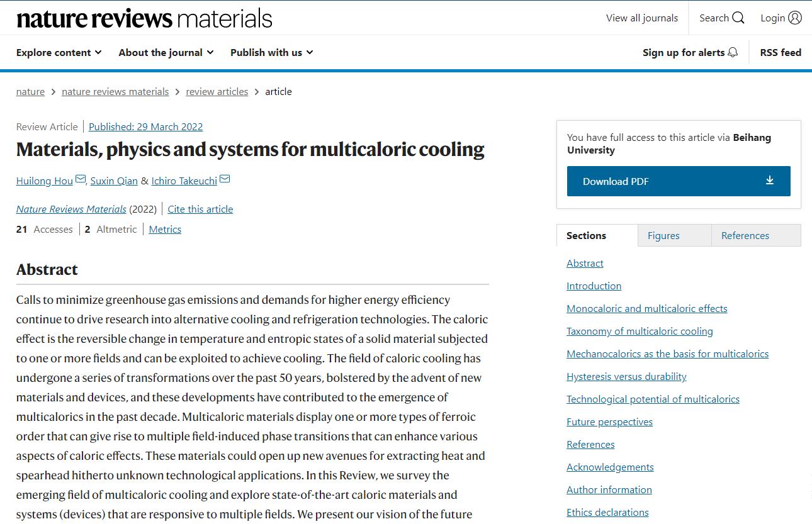812x524 pixels.
Task: Go to review articles breadcrumb
Action: [x=217, y=91]
